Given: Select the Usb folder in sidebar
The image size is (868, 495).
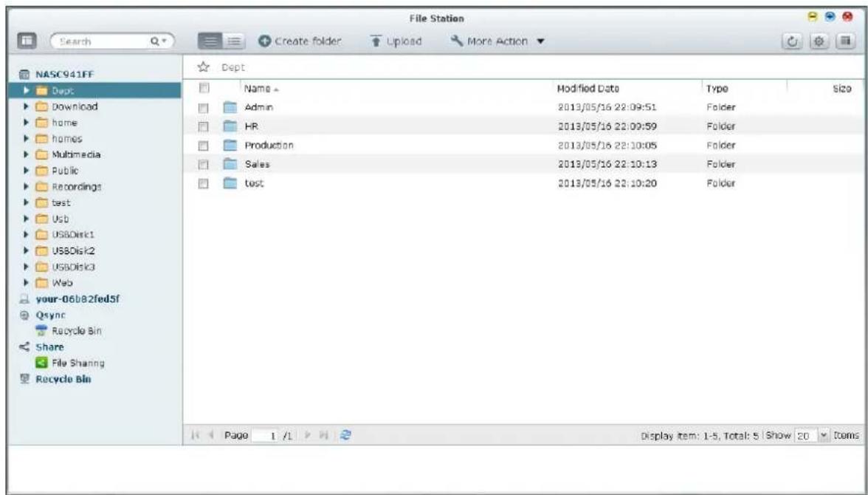Looking at the screenshot, I should pyautogui.click(x=61, y=219).
